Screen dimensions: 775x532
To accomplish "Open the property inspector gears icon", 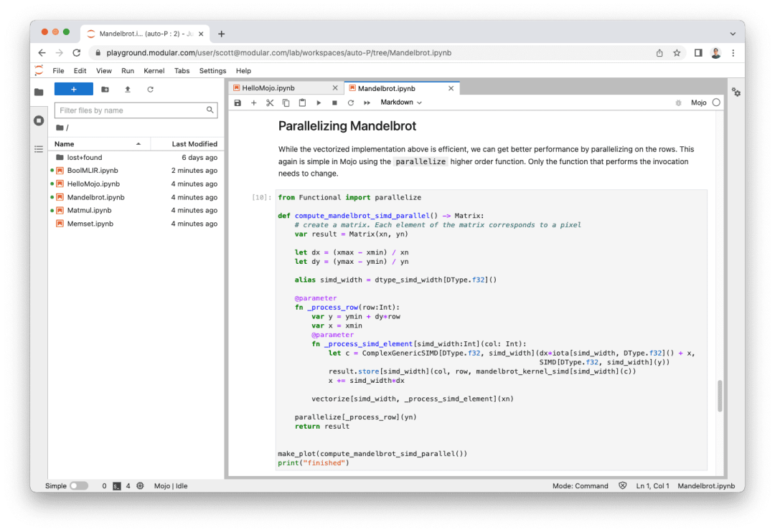I will (736, 92).
